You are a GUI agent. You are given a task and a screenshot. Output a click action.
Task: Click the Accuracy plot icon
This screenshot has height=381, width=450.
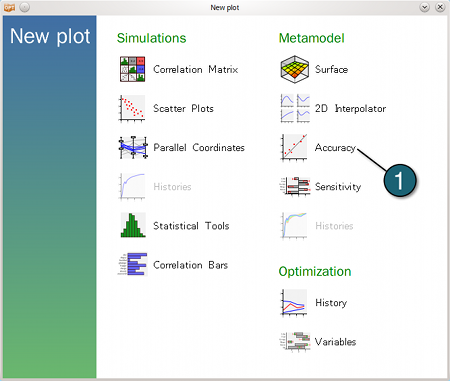tap(294, 147)
